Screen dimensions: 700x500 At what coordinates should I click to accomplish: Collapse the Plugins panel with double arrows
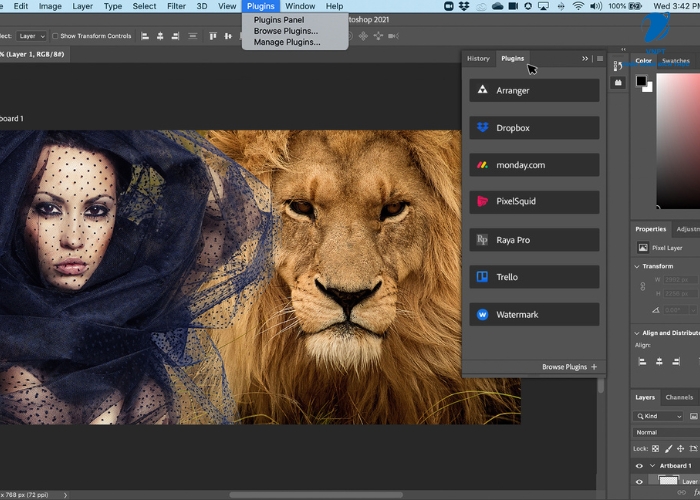585,58
